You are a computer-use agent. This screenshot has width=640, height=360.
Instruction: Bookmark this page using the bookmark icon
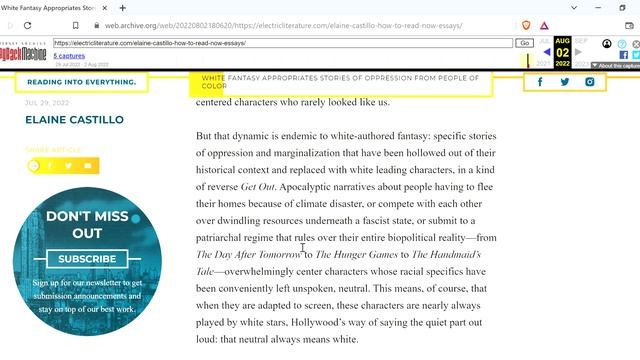click(76, 25)
